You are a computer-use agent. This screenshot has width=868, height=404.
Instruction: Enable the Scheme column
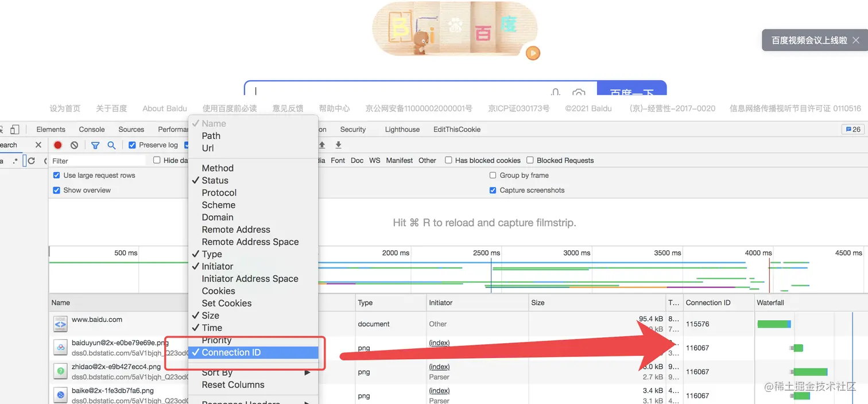click(253, 205)
